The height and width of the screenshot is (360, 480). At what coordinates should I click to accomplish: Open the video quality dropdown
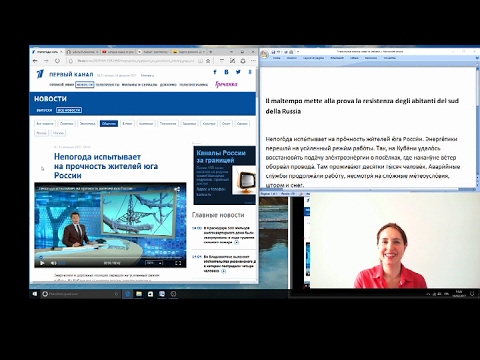coord(154,263)
